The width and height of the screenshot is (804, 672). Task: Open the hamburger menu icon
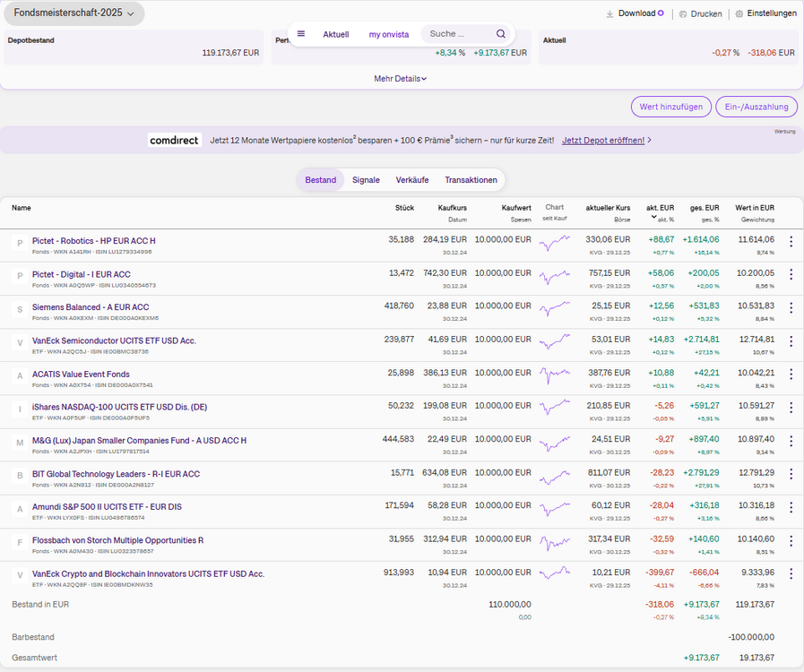[301, 34]
